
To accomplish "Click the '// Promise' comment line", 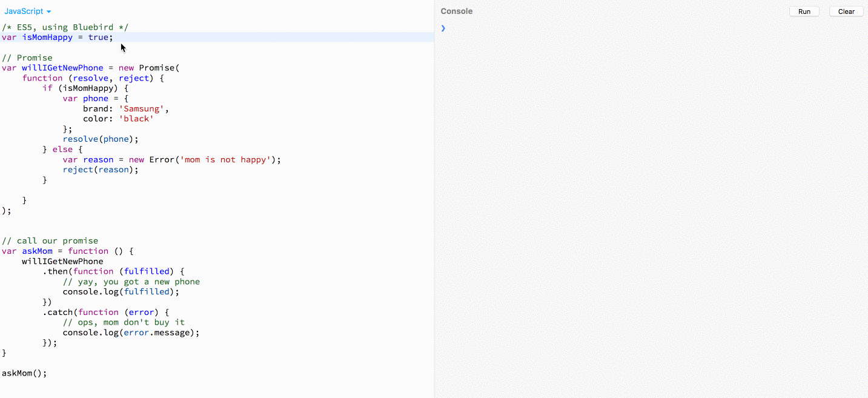I will pyautogui.click(x=27, y=58).
